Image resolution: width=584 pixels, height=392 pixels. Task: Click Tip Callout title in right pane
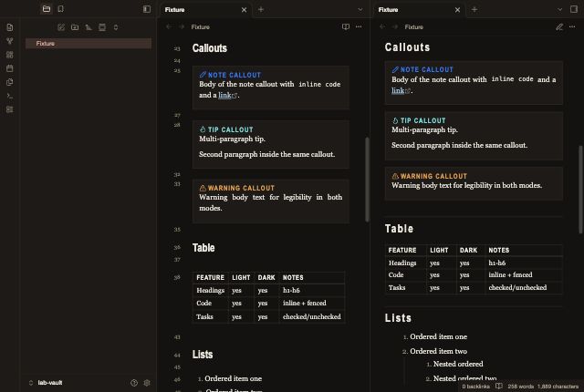tap(422, 120)
